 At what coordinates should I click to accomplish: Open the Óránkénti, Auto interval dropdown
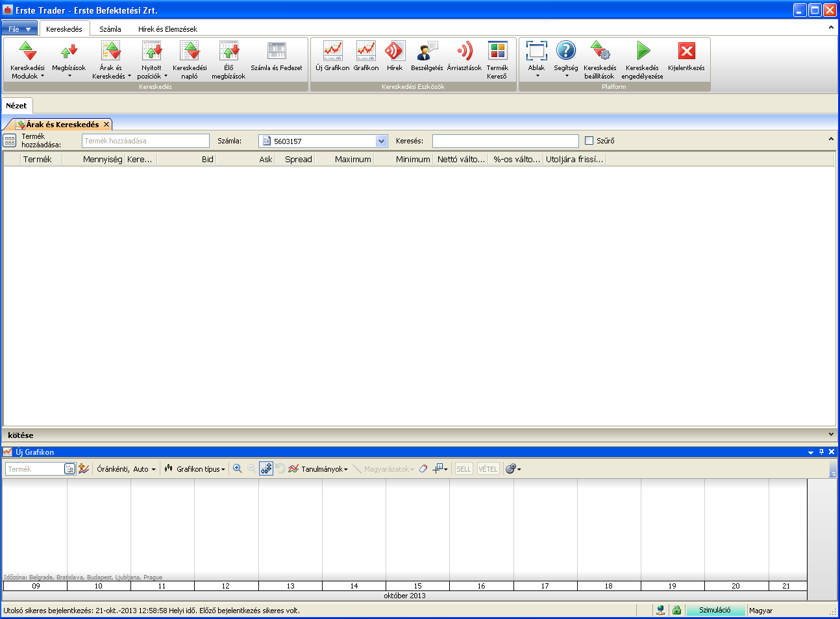pyautogui.click(x=126, y=468)
